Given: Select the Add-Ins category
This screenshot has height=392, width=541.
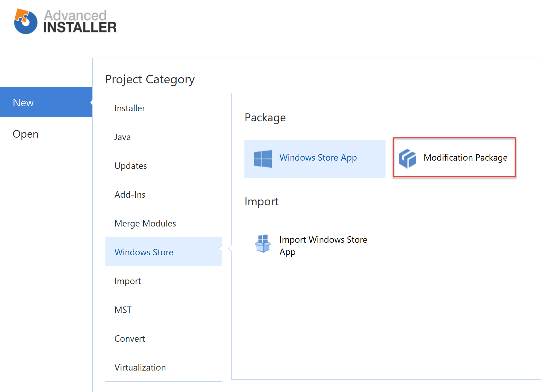Looking at the screenshot, I should (x=130, y=194).
